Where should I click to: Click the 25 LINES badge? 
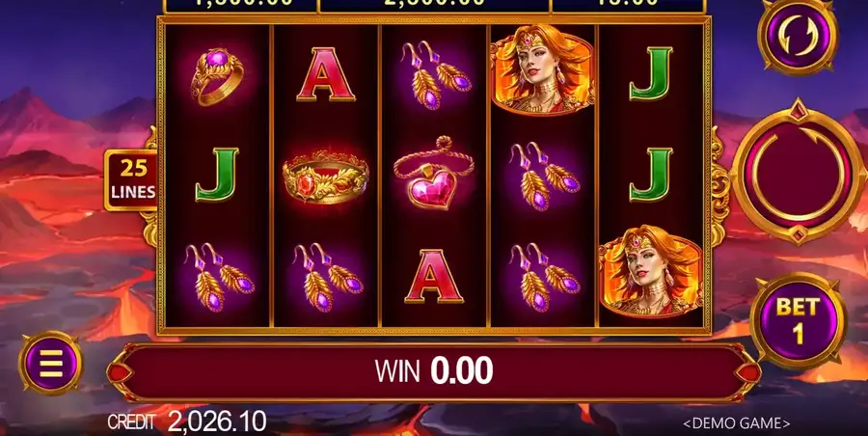point(132,179)
